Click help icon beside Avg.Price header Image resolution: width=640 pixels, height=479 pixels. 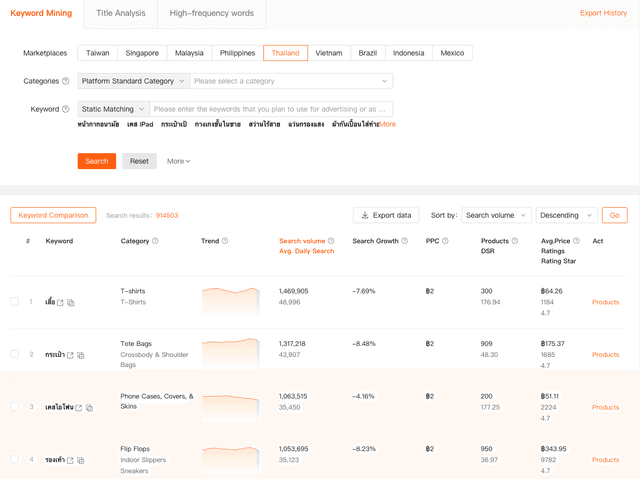(576, 241)
